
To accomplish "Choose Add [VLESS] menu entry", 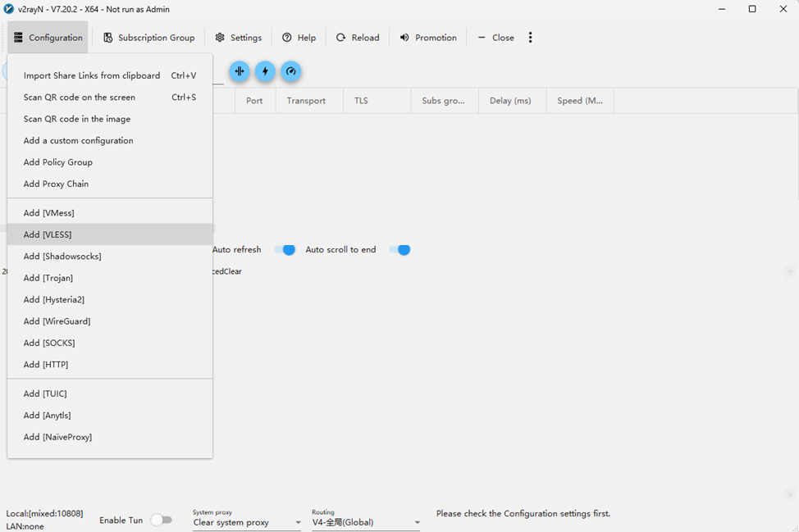I will [110, 234].
